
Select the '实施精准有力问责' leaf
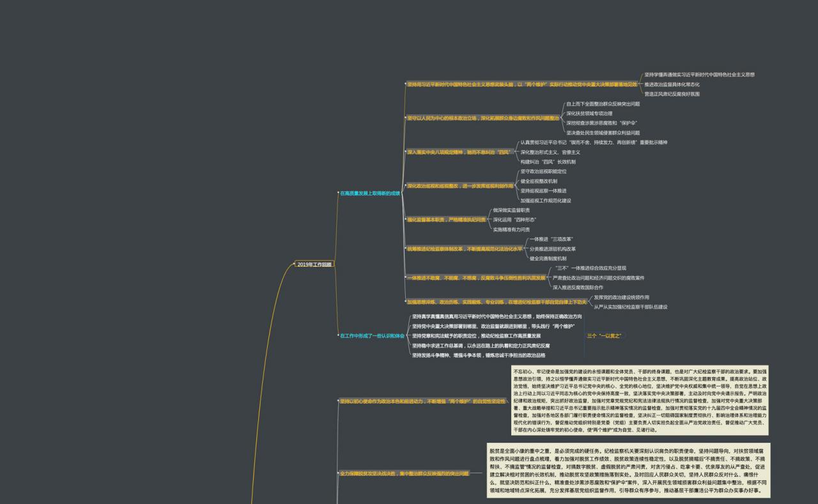tap(511, 229)
